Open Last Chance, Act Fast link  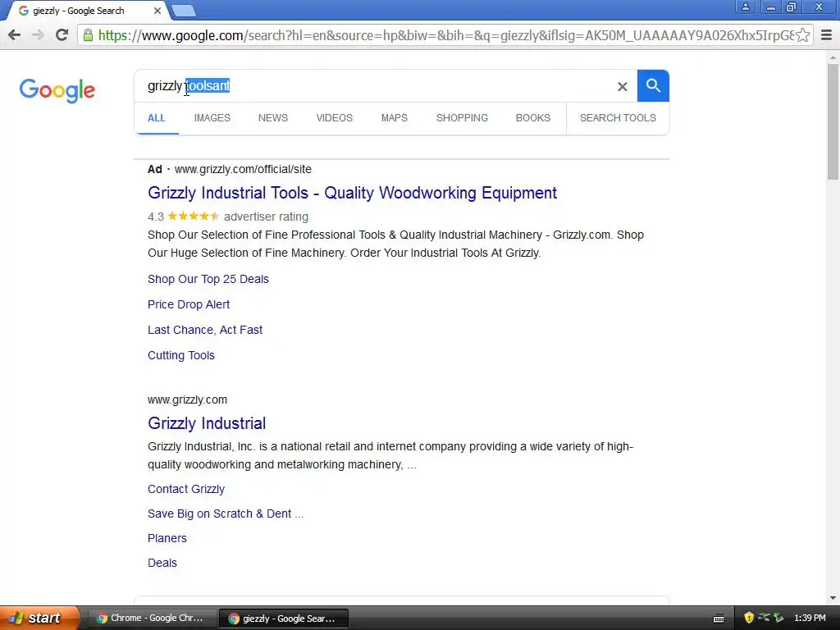click(x=205, y=330)
